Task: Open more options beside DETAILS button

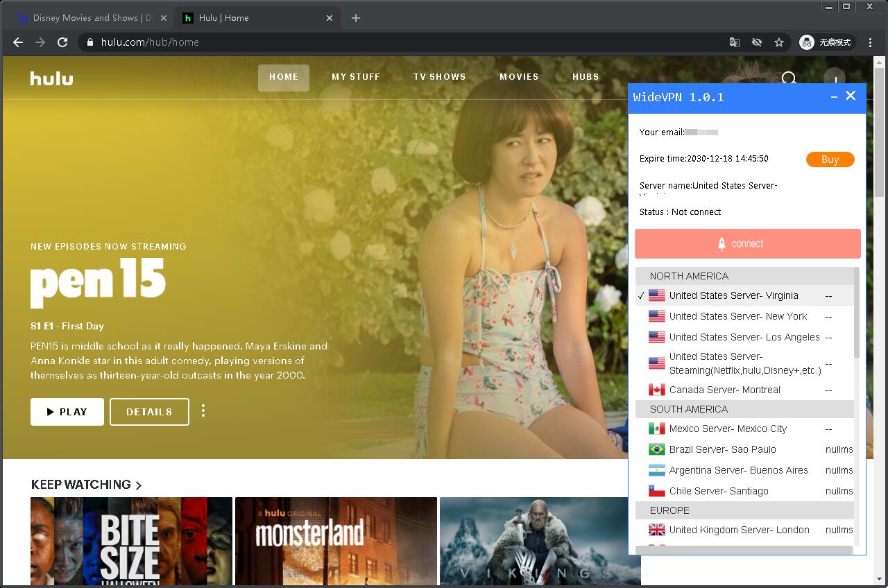Action: pyautogui.click(x=203, y=411)
